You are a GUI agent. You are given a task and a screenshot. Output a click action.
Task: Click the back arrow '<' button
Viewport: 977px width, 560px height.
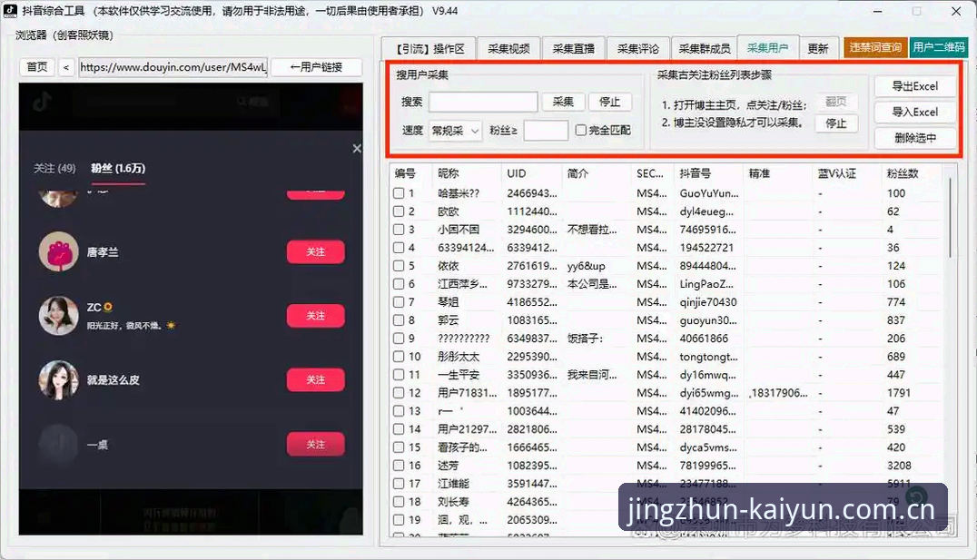[x=66, y=66]
